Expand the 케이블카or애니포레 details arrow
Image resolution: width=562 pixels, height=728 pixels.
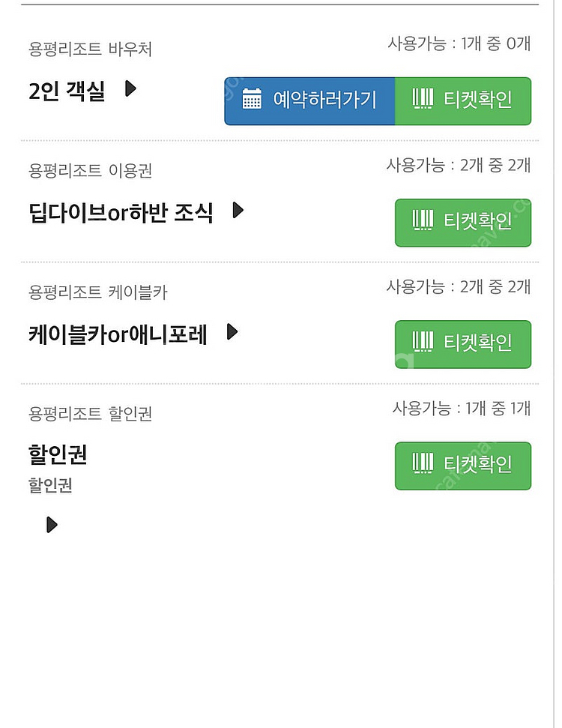(232, 332)
